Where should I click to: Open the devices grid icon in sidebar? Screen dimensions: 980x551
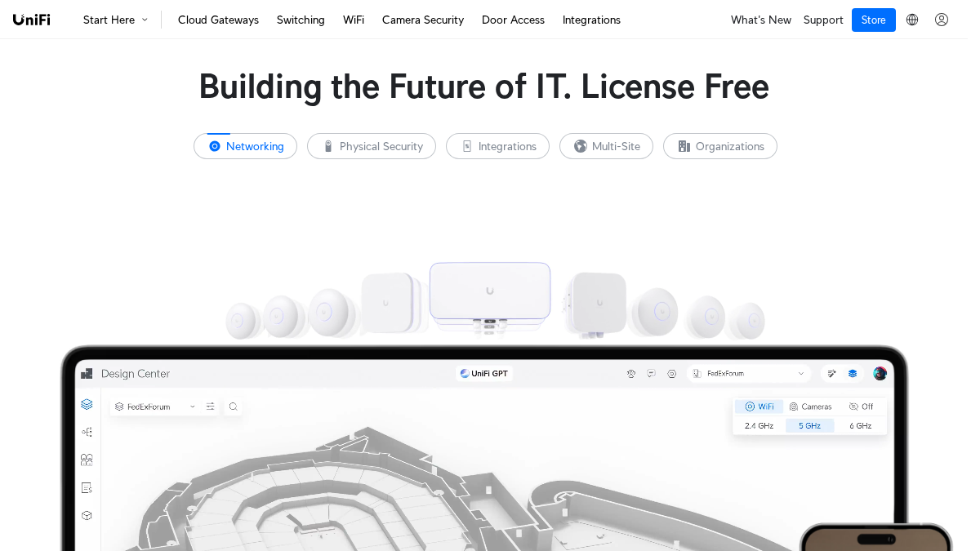87,460
